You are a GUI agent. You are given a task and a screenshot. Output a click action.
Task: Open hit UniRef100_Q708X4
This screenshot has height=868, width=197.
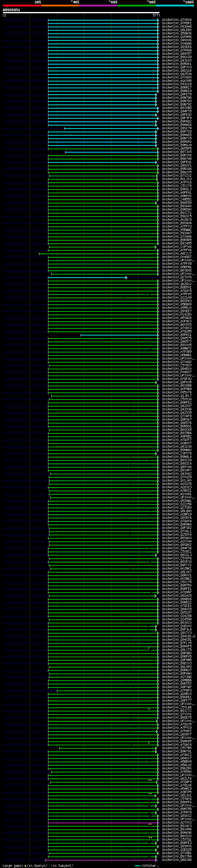tap(177, 20)
